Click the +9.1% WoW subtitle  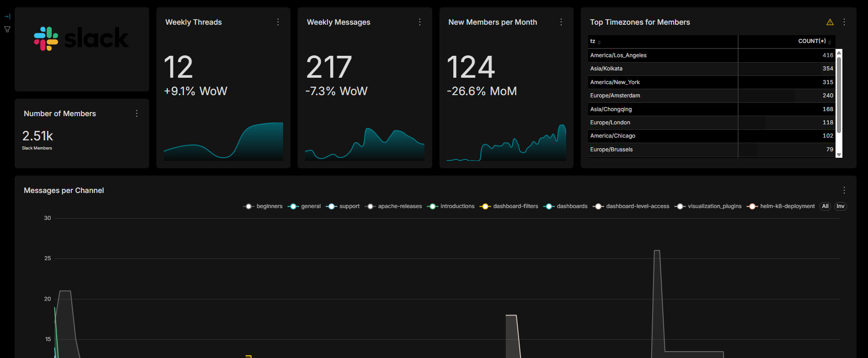(x=196, y=91)
